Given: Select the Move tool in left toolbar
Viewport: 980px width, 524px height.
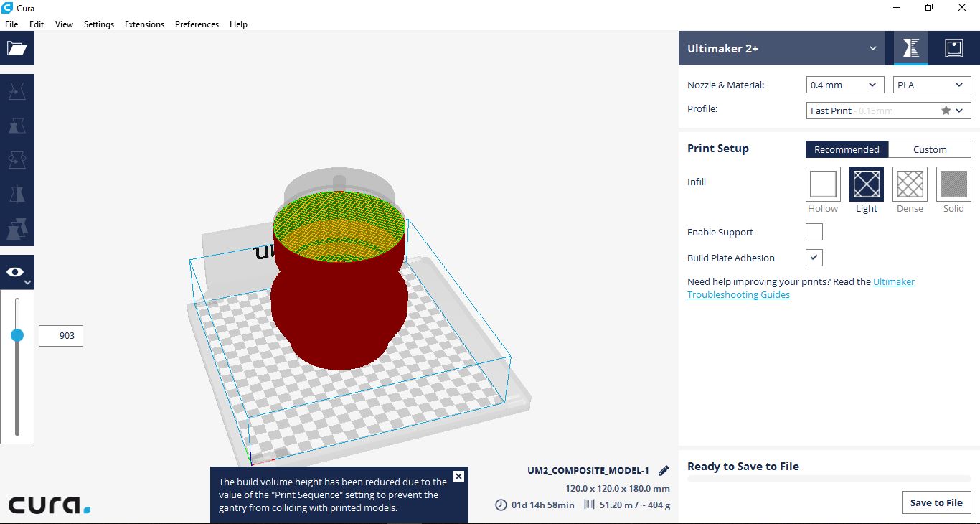Looking at the screenshot, I should pyautogui.click(x=17, y=91).
